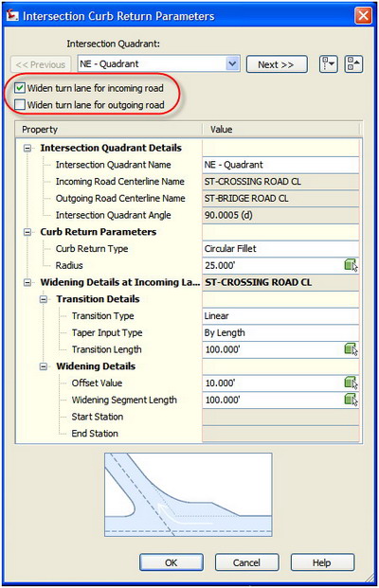Click the Cancel button
The height and width of the screenshot is (588, 379).
pyautogui.click(x=246, y=562)
